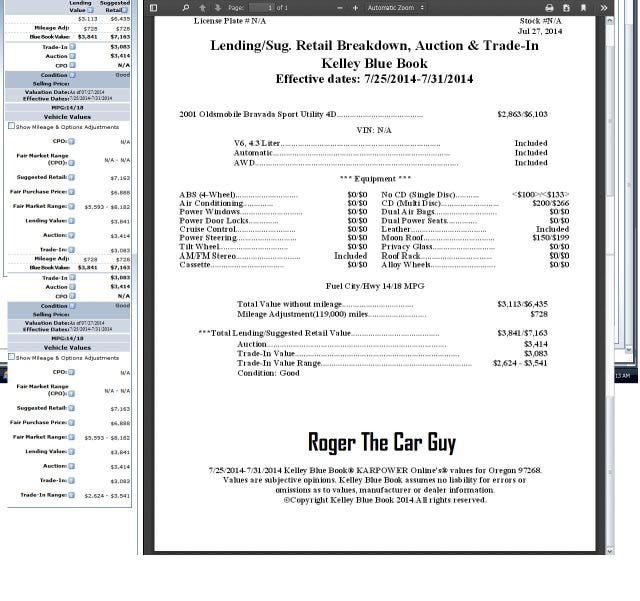This screenshot has width=640, height=601.
Task: Click the PDF current view bookmark icon
Action: pyautogui.click(x=583, y=7)
